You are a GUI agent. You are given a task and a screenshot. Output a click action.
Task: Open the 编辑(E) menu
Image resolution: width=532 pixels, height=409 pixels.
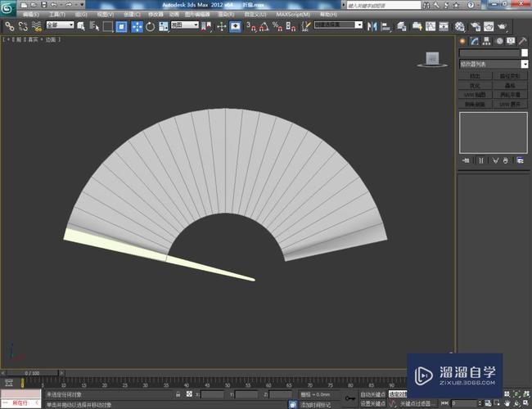click(30, 14)
